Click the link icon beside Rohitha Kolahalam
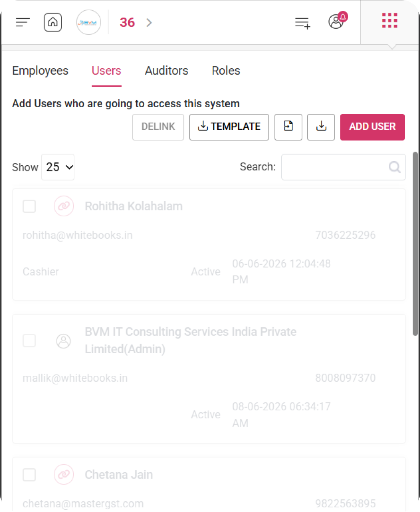Viewport: 420px width, 512px height. (64, 206)
